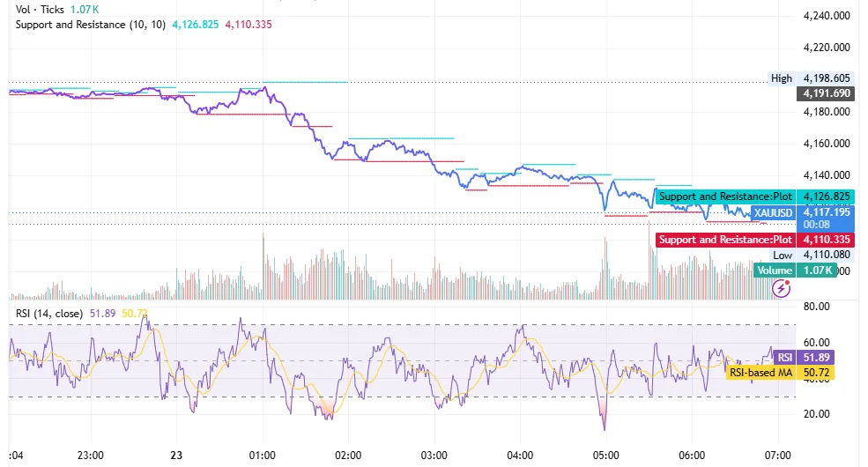Click the 07:00 time axis marker

(778, 456)
